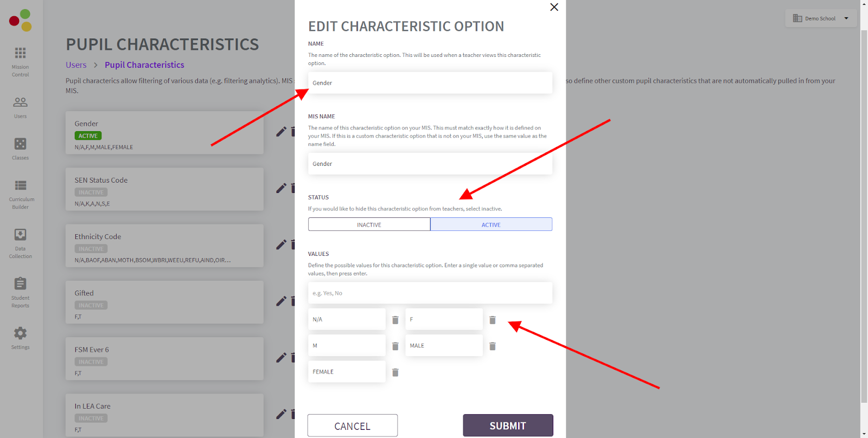Remove the FEMALE value trash icon
868x438 pixels.
(395, 372)
